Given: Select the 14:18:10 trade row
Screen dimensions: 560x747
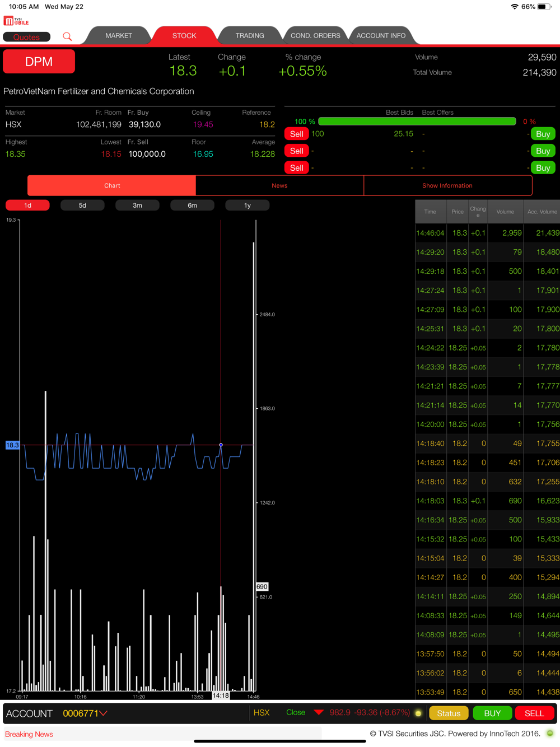Looking at the screenshot, I should point(488,482).
